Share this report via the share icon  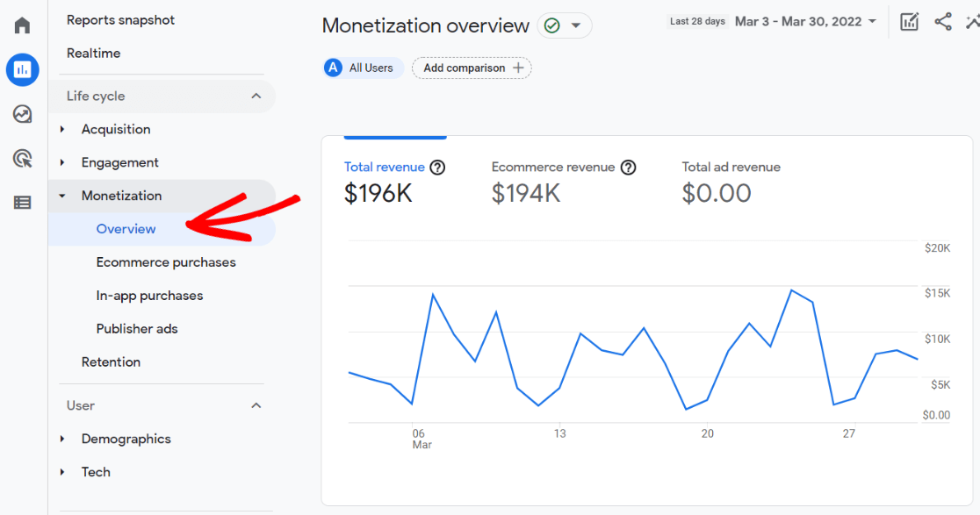click(x=943, y=22)
